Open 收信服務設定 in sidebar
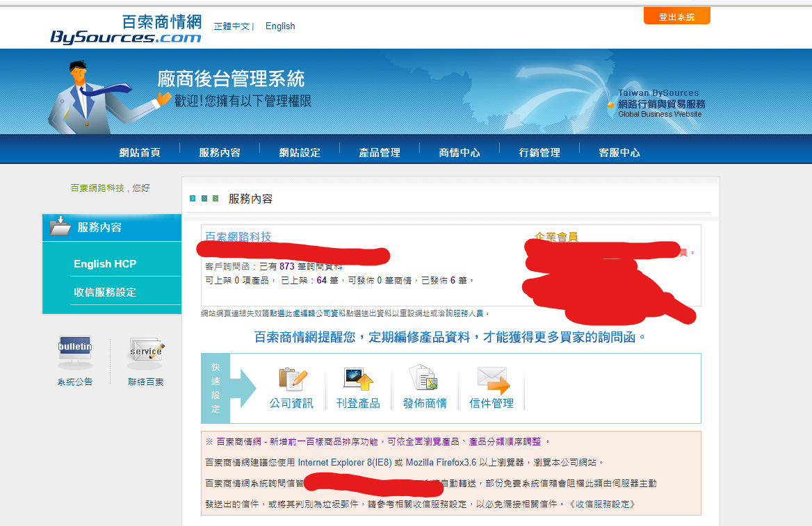 pos(105,293)
